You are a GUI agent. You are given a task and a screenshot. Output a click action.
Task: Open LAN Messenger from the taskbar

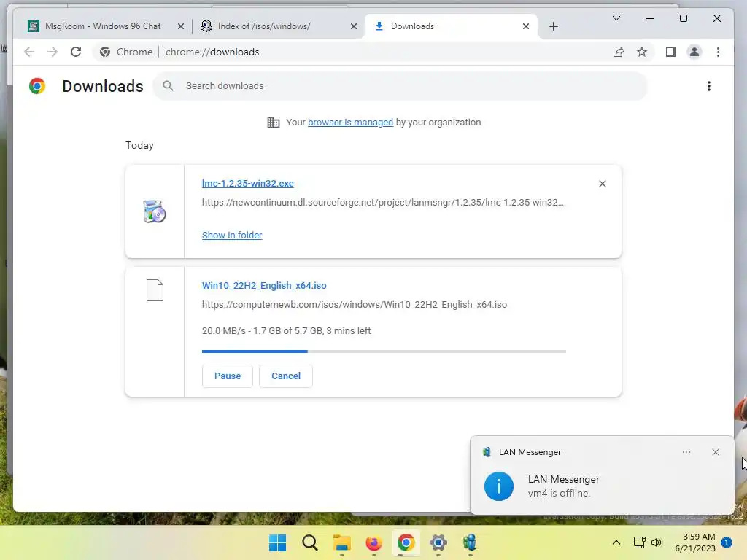click(x=470, y=542)
